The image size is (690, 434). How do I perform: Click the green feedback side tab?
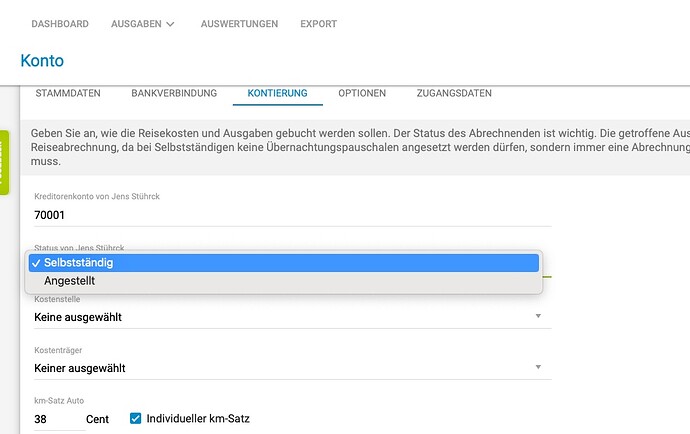point(4,162)
